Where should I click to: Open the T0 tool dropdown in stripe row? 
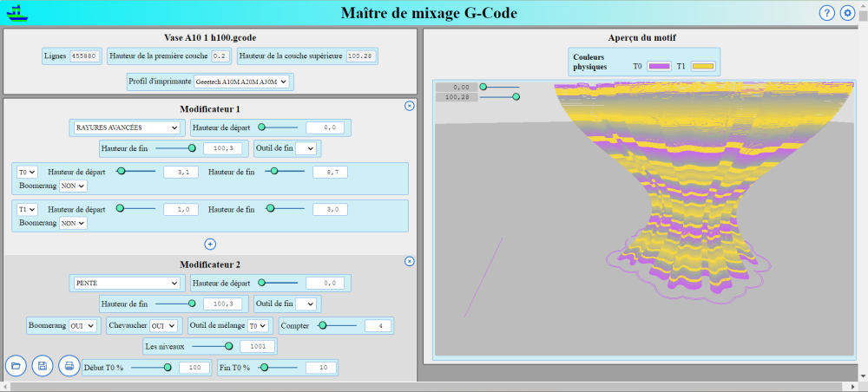pos(27,172)
